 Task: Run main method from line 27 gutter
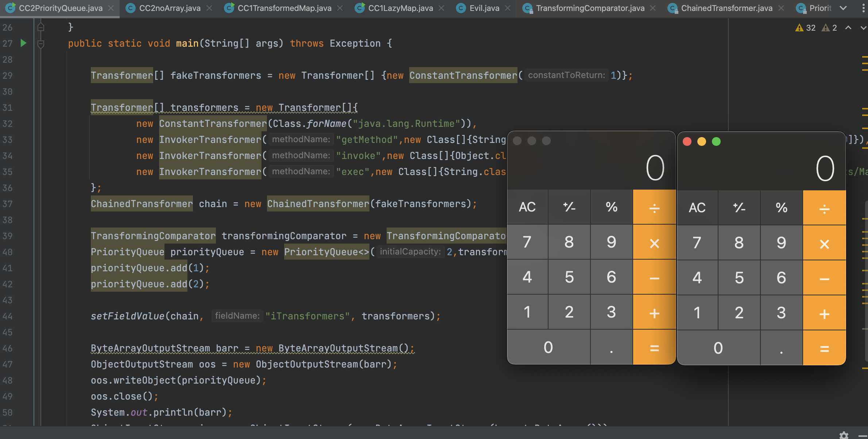click(23, 43)
